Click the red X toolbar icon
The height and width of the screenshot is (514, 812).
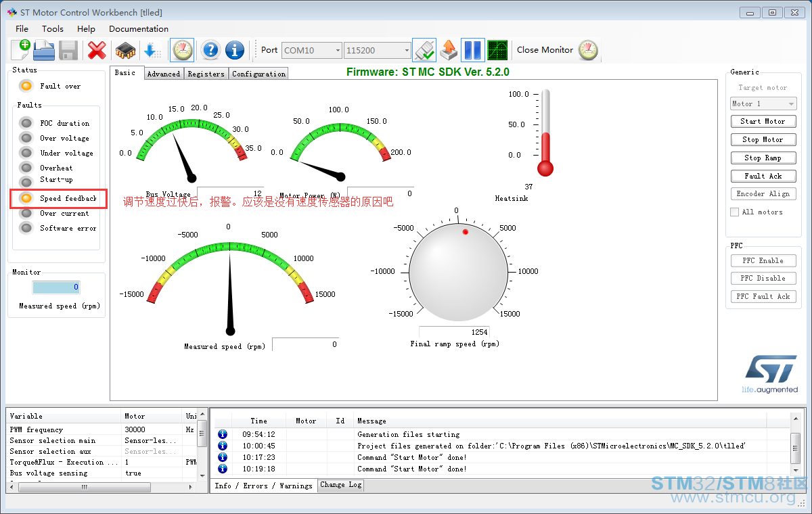[97, 50]
